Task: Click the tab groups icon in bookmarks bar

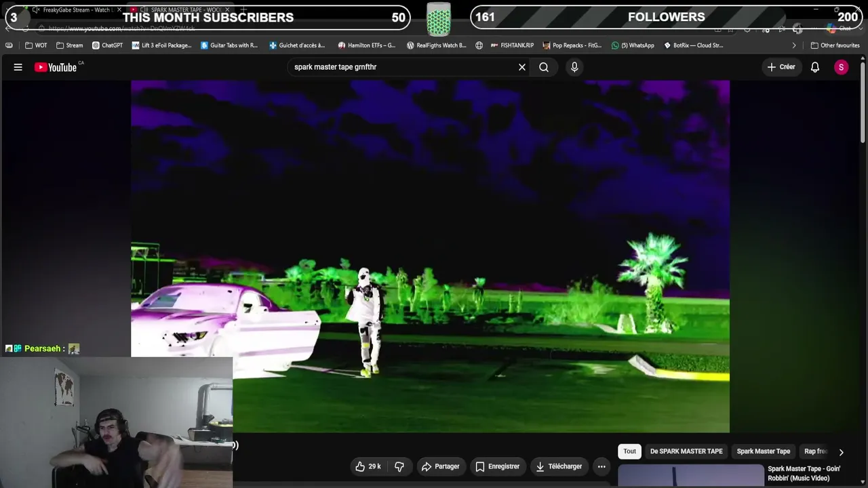Action: point(9,45)
